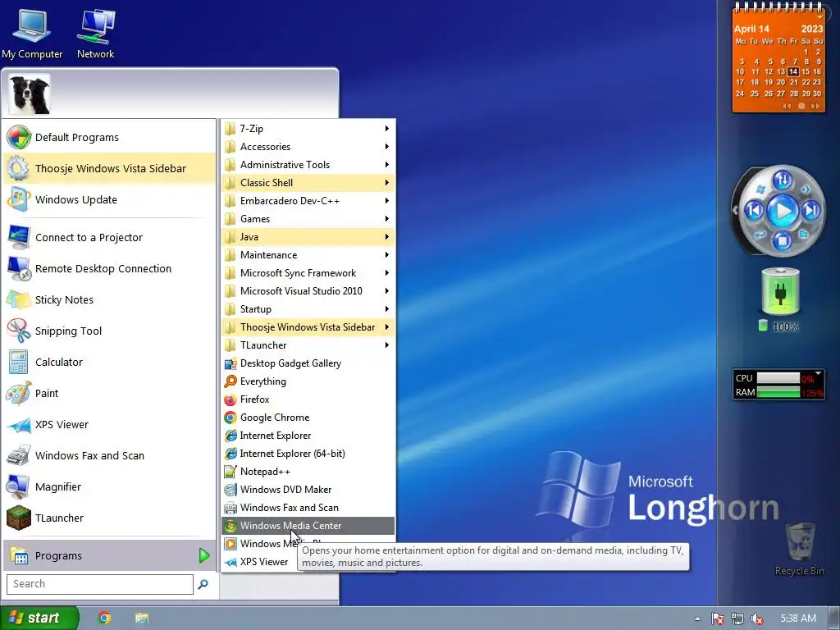Click the muted volume tray icon
840x630 pixels.
(757, 619)
